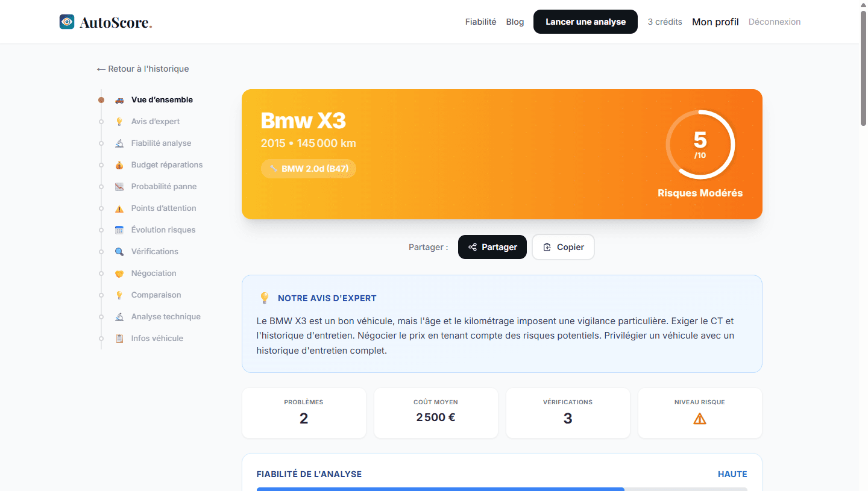Click the wrench icon in BMW 2.0d engine badge
The width and height of the screenshot is (868, 491).
point(274,169)
